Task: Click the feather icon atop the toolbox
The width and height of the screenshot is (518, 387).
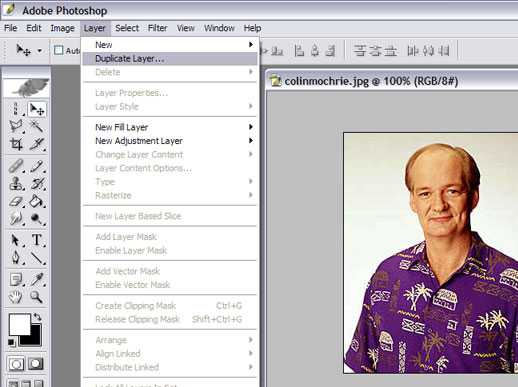Action: point(27,87)
